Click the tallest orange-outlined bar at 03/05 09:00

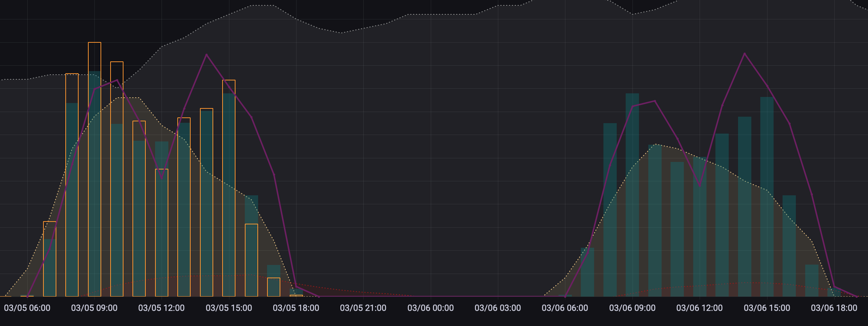click(x=95, y=169)
